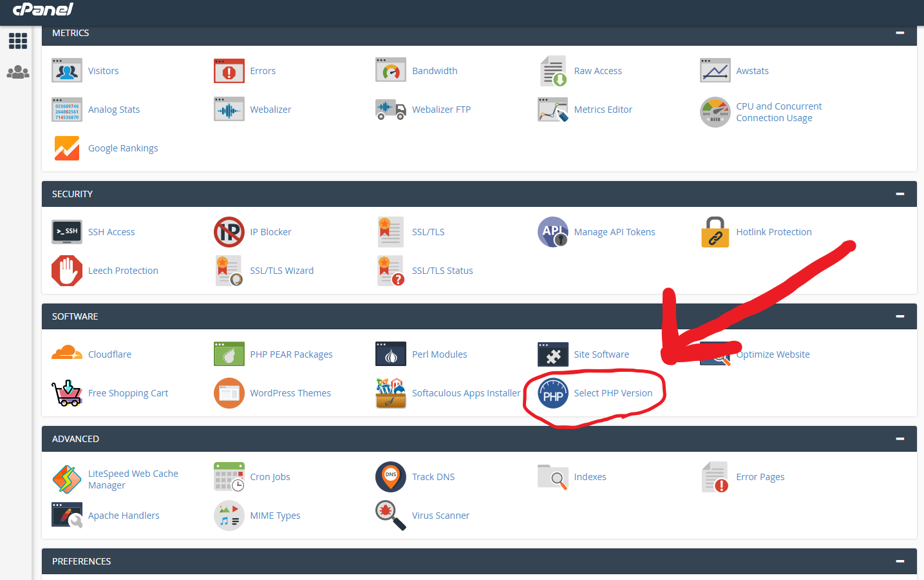Image resolution: width=924 pixels, height=580 pixels.
Task: Open the Apache Handlers icon
Action: [x=67, y=516]
